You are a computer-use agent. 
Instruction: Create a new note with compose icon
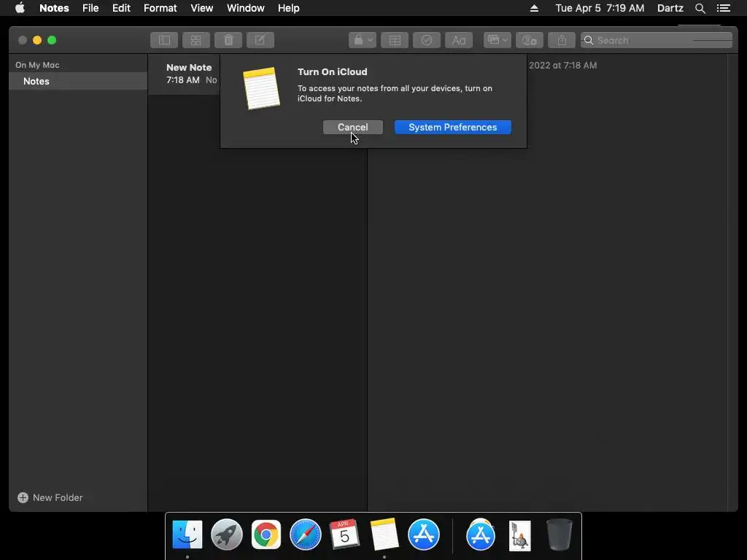click(260, 41)
